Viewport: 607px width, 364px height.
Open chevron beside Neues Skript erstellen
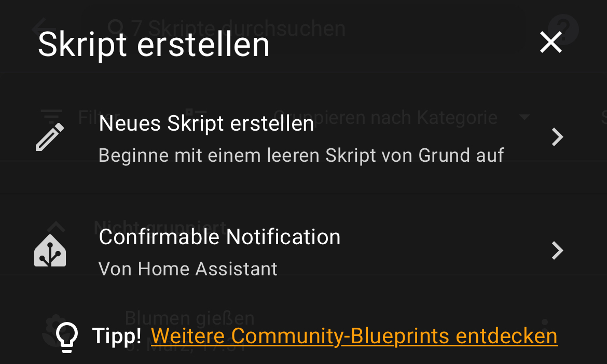[x=557, y=137]
